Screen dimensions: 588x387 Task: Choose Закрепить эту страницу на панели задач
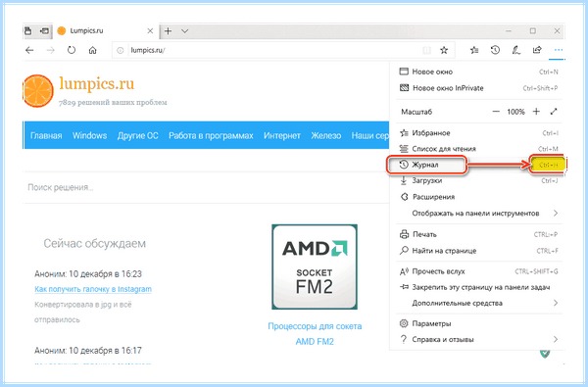478,287
